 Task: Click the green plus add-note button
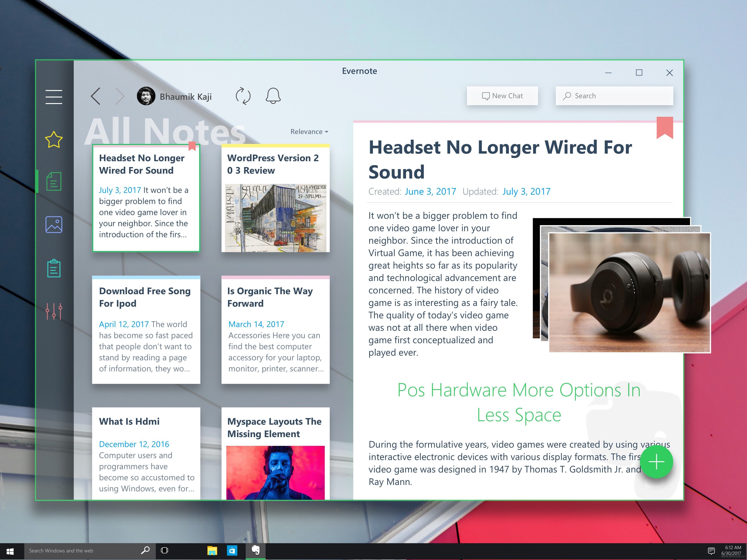pos(657,461)
